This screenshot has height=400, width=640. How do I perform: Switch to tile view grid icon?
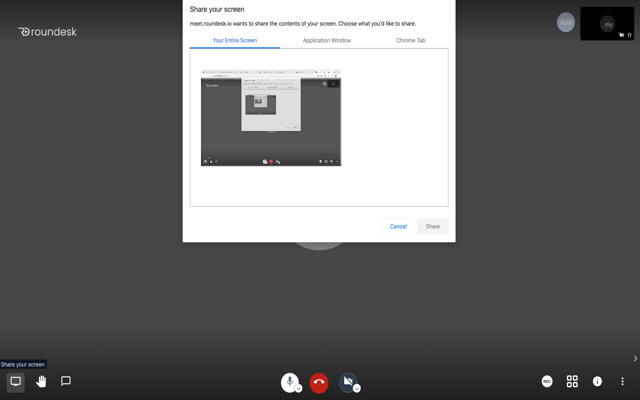point(572,381)
